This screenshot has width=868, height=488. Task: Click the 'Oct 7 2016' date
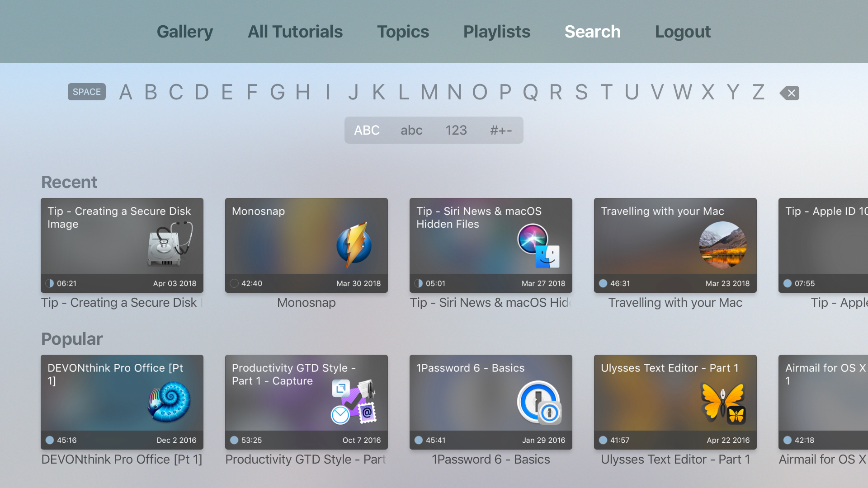(x=362, y=440)
